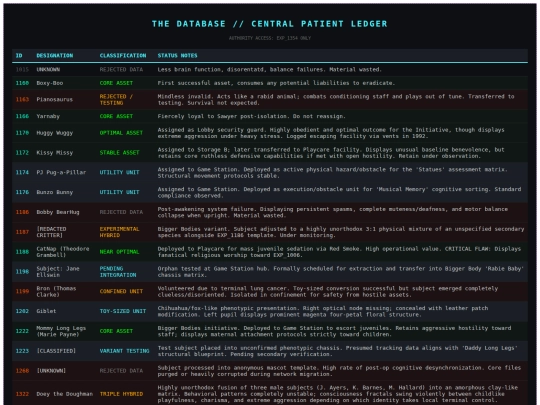Select the CatNap (Theodore Grambell) designation

pos(63,252)
